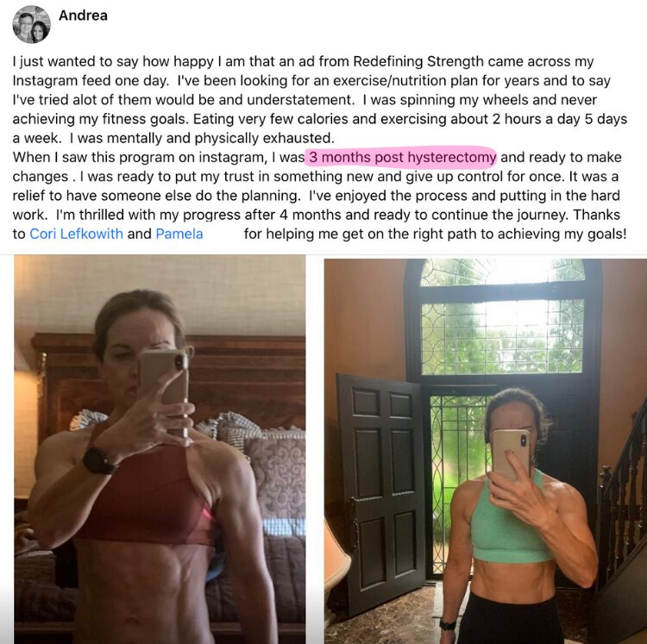The width and height of the screenshot is (647, 644).
Task: Open the Andrea author name
Action: (x=83, y=16)
